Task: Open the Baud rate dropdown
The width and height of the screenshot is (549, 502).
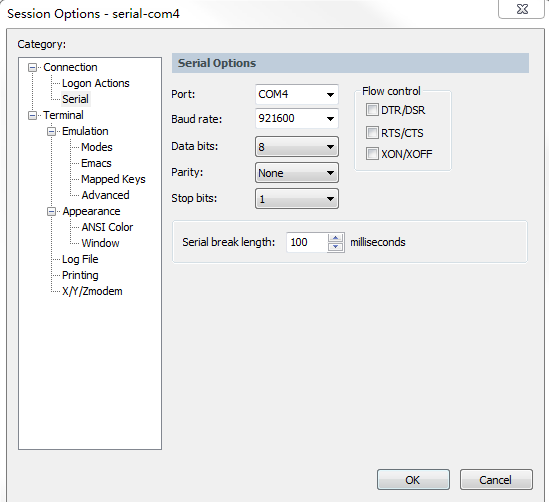Action: tap(297, 118)
